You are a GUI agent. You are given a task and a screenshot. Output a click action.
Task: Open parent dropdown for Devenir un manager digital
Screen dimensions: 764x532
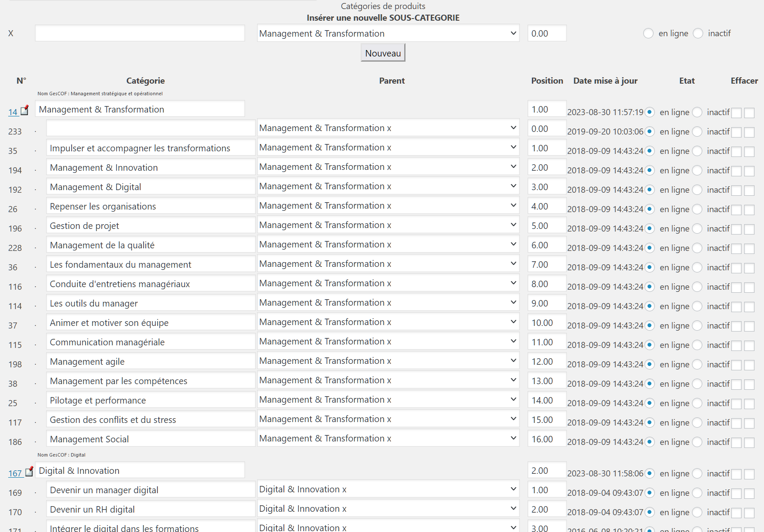pyautogui.click(x=388, y=489)
